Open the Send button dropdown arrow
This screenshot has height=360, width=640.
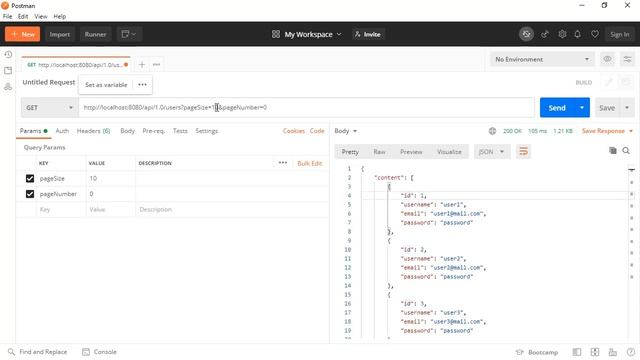click(x=582, y=108)
